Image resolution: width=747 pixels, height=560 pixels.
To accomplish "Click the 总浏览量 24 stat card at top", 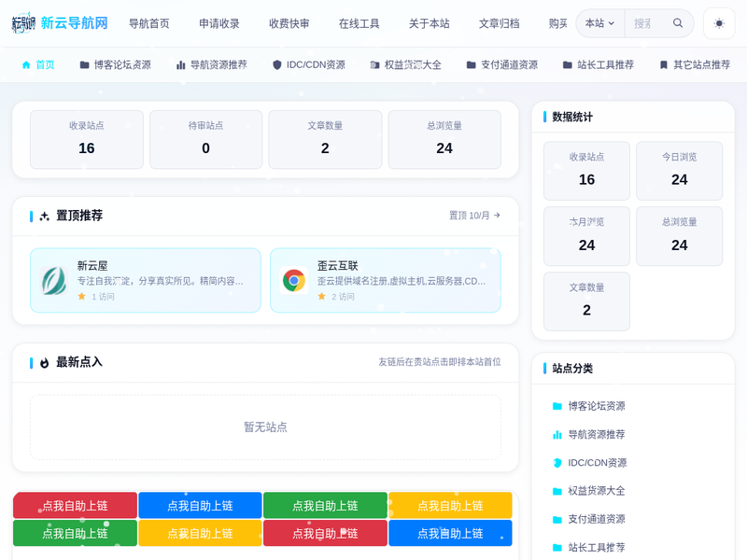I will tap(444, 139).
